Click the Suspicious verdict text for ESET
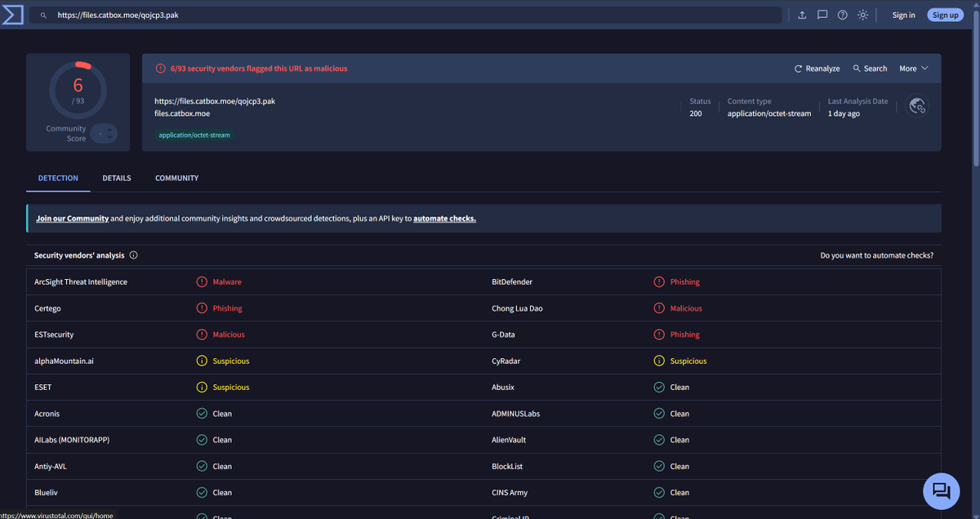Image resolution: width=980 pixels, height=519 pixels. point(231,388)
